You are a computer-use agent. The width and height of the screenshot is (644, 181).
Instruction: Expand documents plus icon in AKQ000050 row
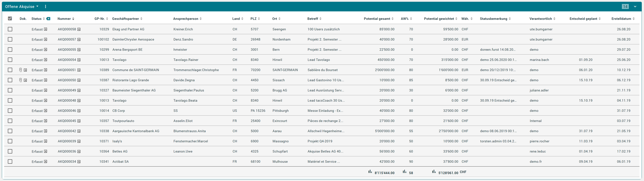(x=25, y=80)
